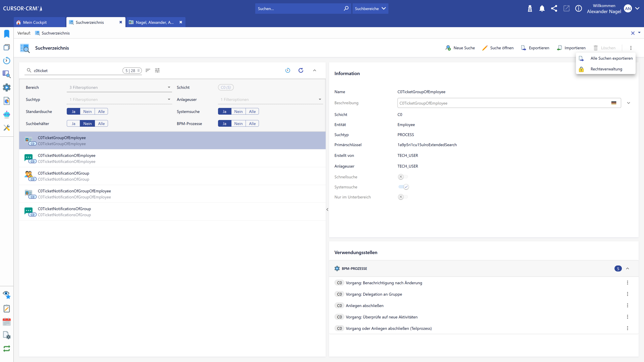Switch to the Mein Cockpit tab
This screenshot has width=644, height=362.
pyautogui.click(x=40, y=22)
